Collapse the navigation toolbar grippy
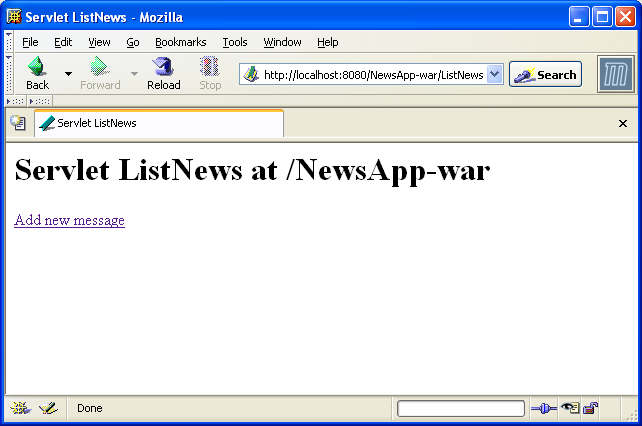Screen dimensions: 642x426 click(9, 74)
